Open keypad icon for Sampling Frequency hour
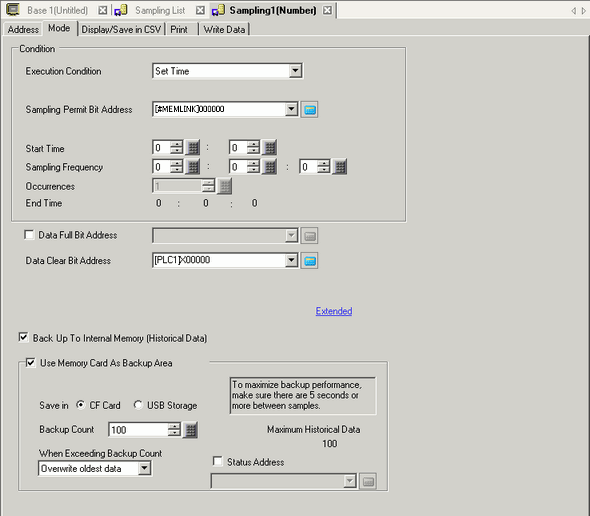590x516 pixels. tap(193, 167)
